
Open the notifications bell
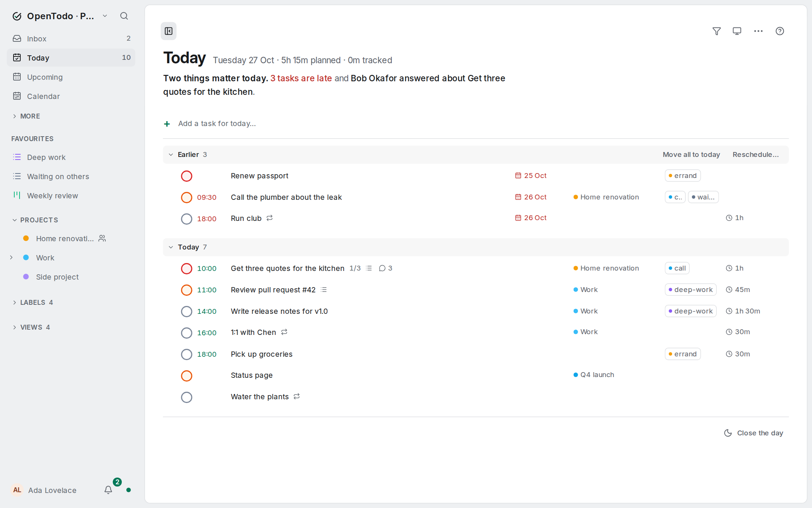pyautogui.click(x=108, y=490)
